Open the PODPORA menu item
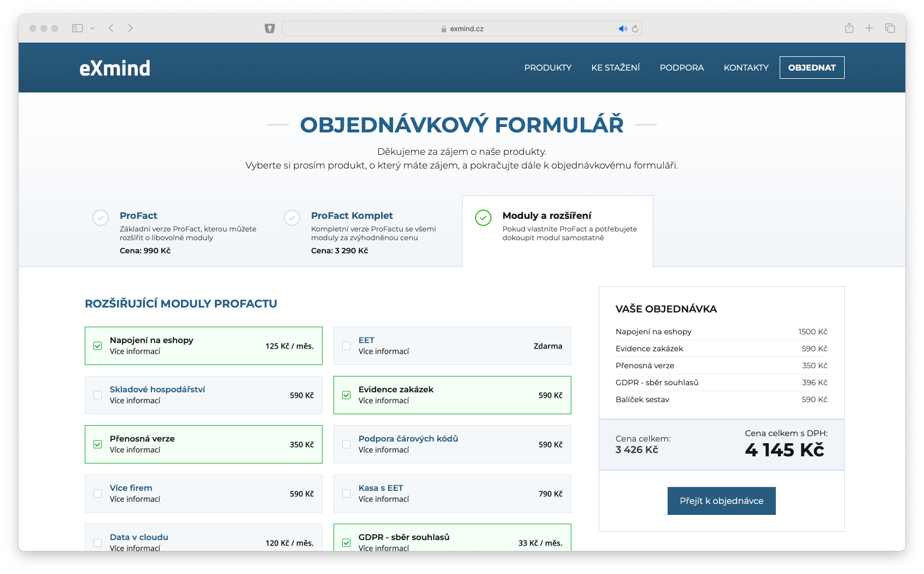 [x=682, y=67]
